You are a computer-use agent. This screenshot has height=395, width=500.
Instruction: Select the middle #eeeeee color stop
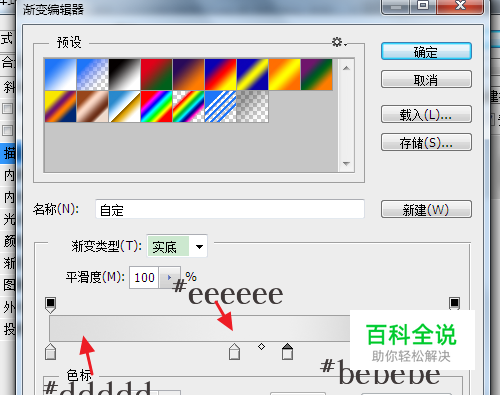click(x=234, y=352)
